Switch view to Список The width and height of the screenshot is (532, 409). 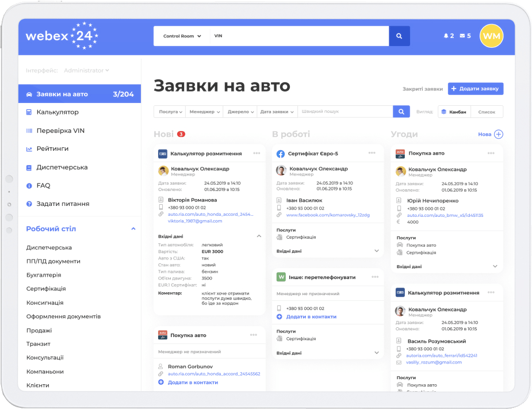[x=487, y=112]
